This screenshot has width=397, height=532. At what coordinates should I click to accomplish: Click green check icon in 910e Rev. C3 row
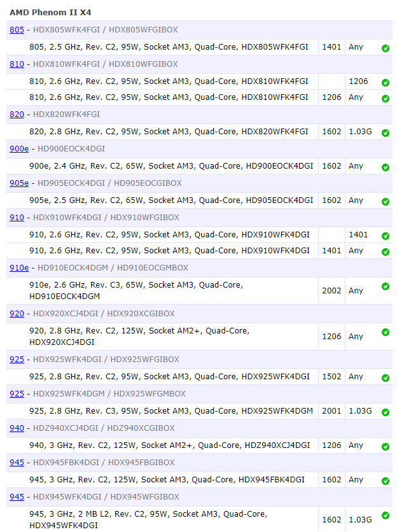pyautogui.click(x=386, y=286)
